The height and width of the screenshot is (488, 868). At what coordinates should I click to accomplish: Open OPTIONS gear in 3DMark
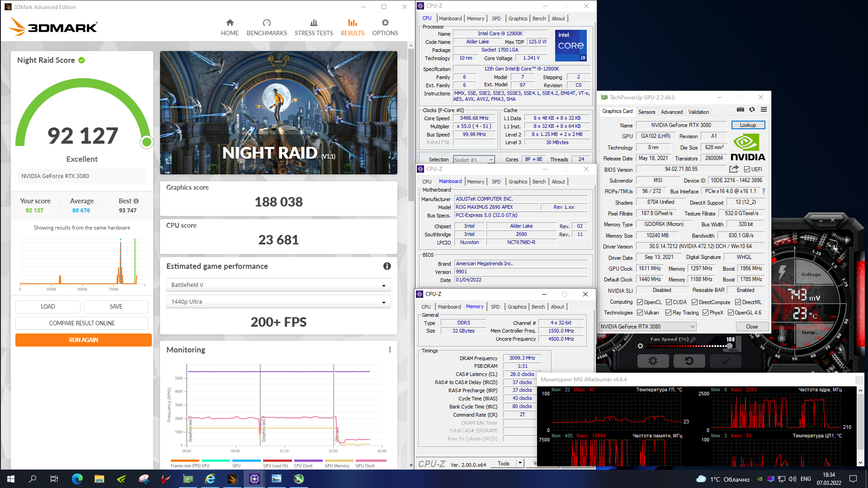(x=385, y=28)
